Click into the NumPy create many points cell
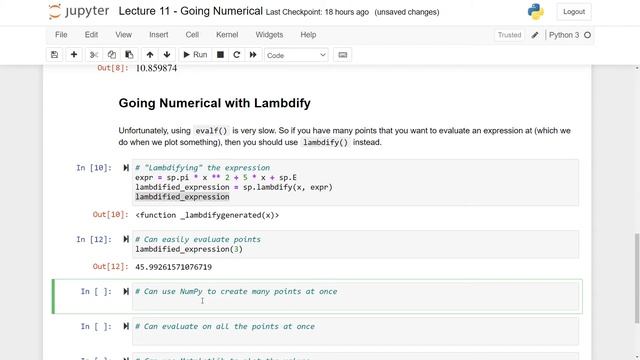 click(x=355, y=296)
